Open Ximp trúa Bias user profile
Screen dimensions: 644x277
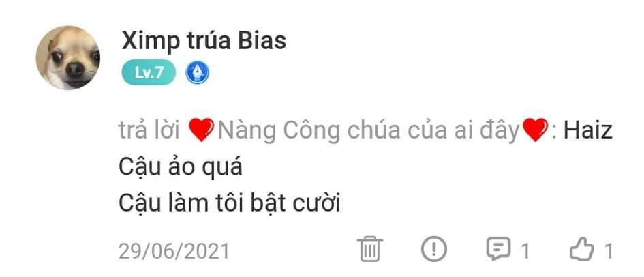coord(204,41)
